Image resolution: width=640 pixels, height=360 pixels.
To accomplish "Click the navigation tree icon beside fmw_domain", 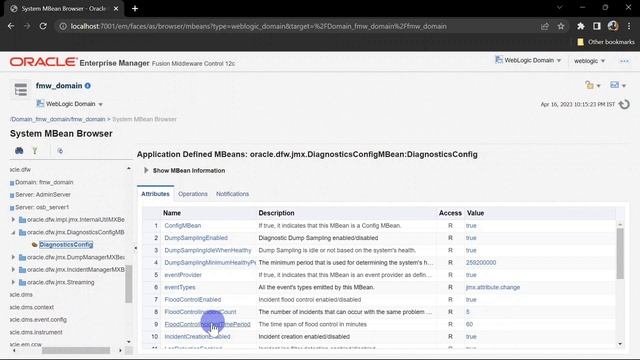I will point(20,89).
